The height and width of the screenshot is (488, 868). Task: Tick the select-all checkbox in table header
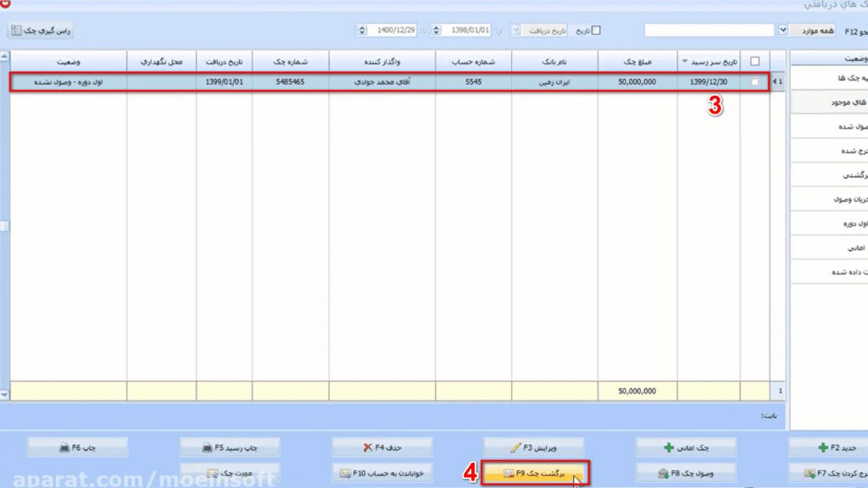pos(754,61)
